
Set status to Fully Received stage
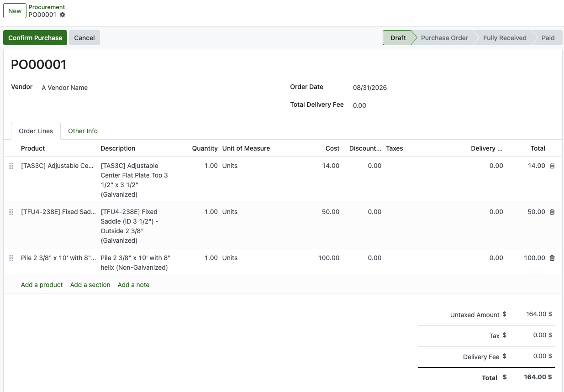[x=505, y=38]
